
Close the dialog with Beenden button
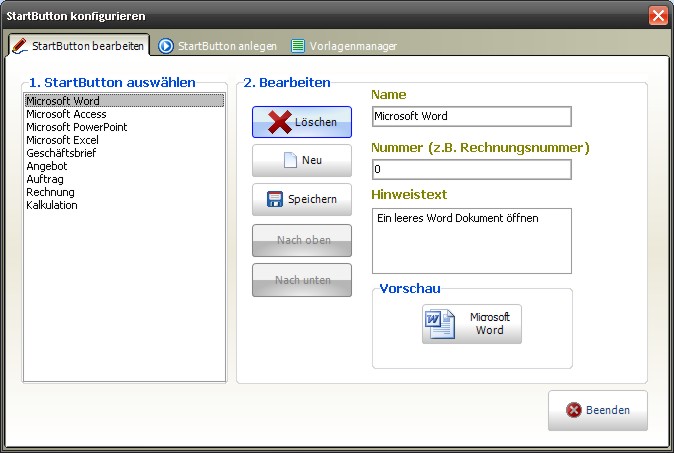click(x=597, y=410)
